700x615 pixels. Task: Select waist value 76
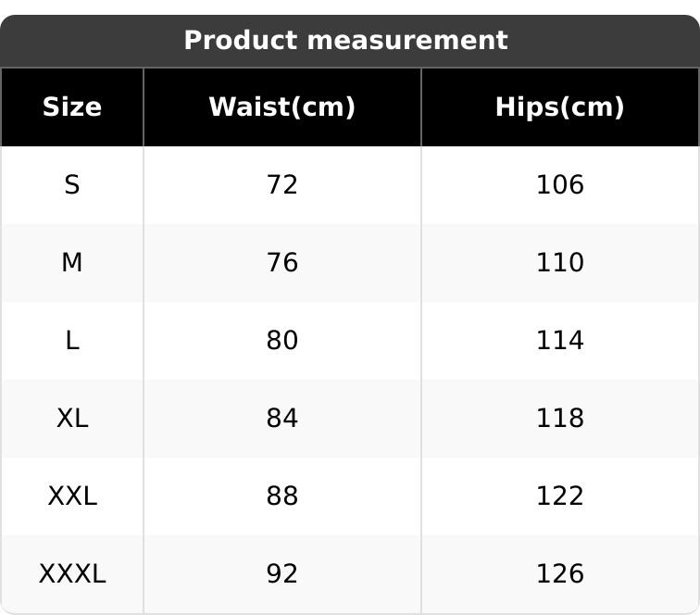(x=282, y=263)
